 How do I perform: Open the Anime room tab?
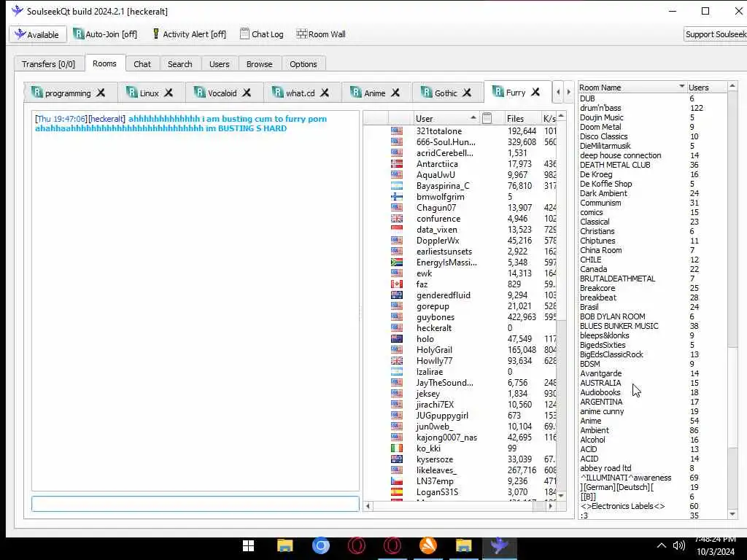[374, 93]
